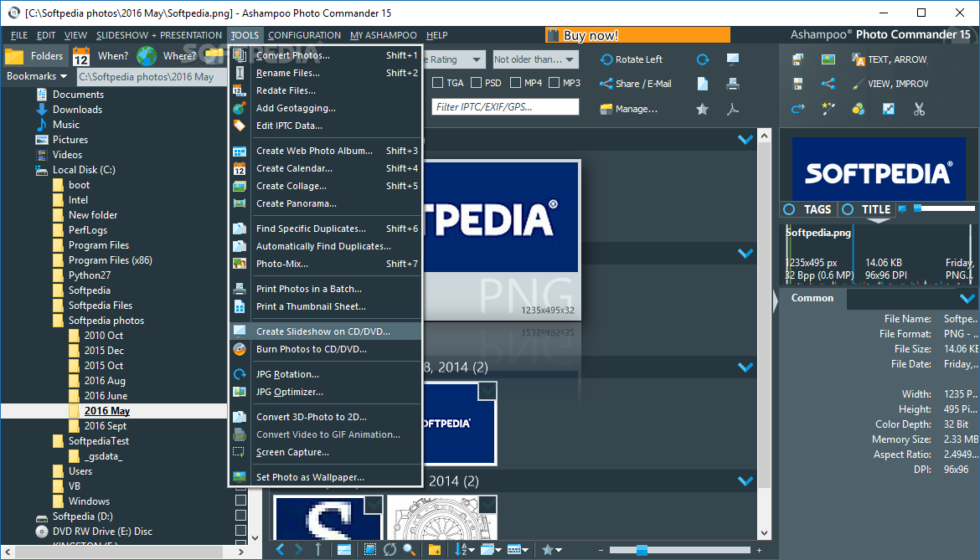Click the share icon in edit panel

tap(828, 84)
